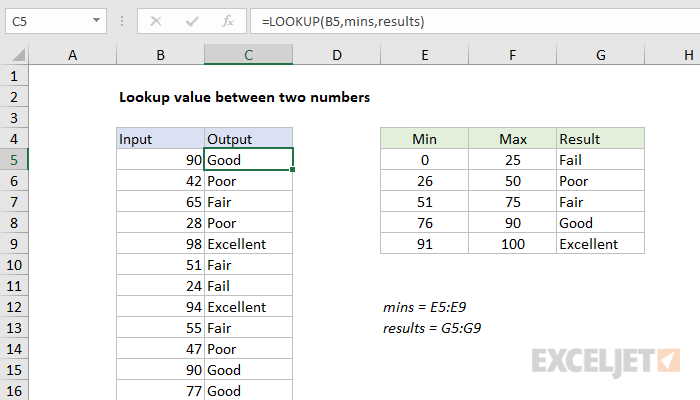This screenshot has width=700, height=400.
Task: Select row 5 header
Action: pyautogui.click(x=14, y=160)
